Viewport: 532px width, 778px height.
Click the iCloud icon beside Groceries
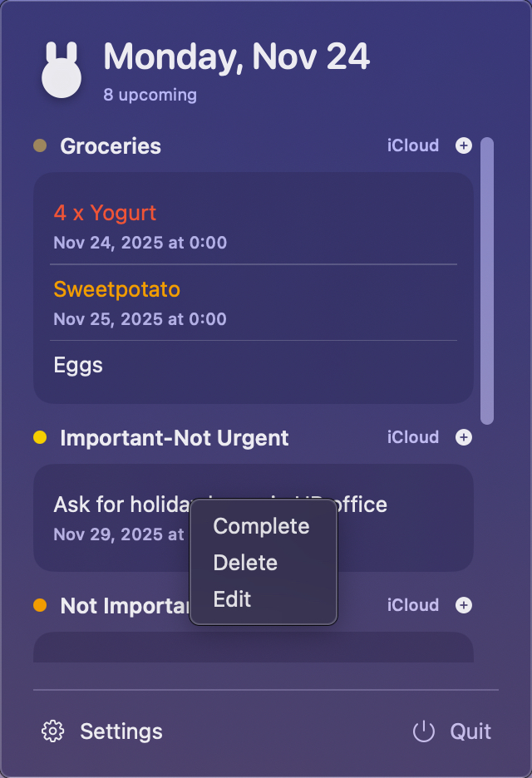pos(412,145)
